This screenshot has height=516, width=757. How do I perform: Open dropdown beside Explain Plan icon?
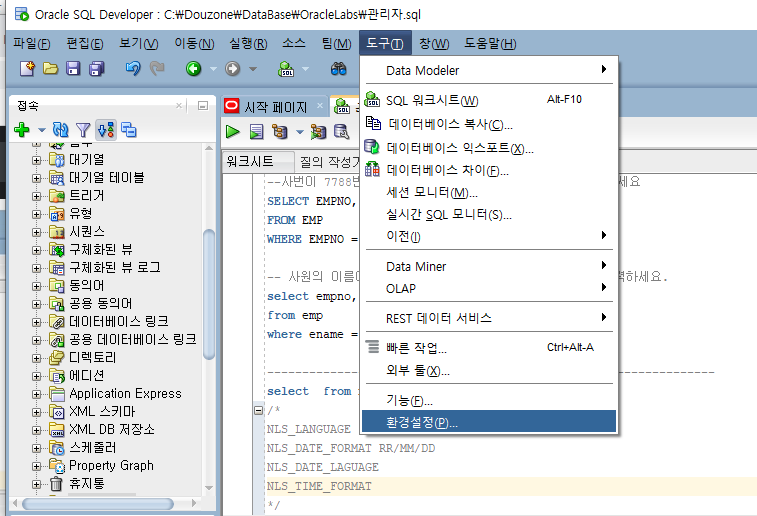pos(300,131)
